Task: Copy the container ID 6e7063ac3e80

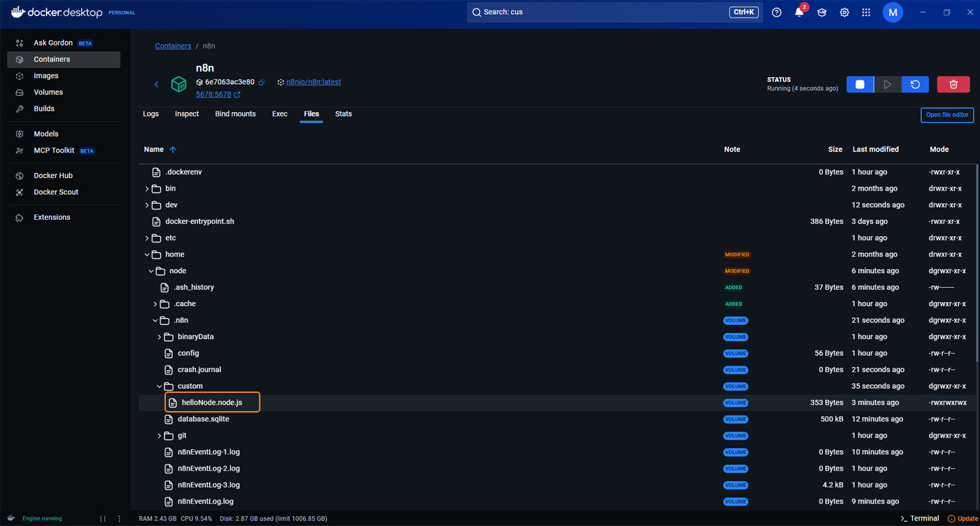Action: pos(262,83)
